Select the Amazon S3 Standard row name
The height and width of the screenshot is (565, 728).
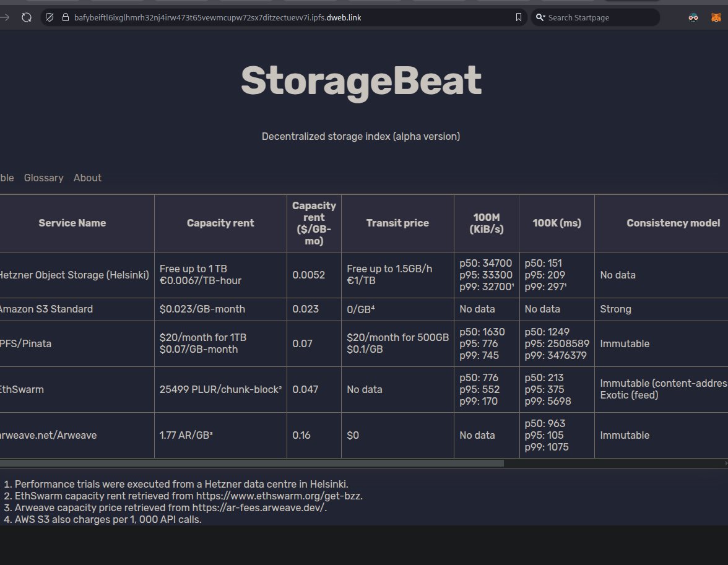click(46, 309)
